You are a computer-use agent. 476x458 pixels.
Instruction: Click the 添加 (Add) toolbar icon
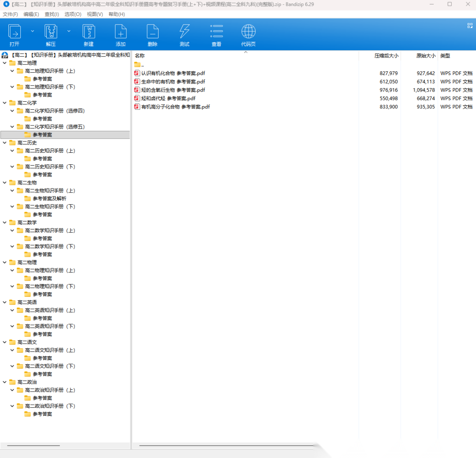[120, 32]
